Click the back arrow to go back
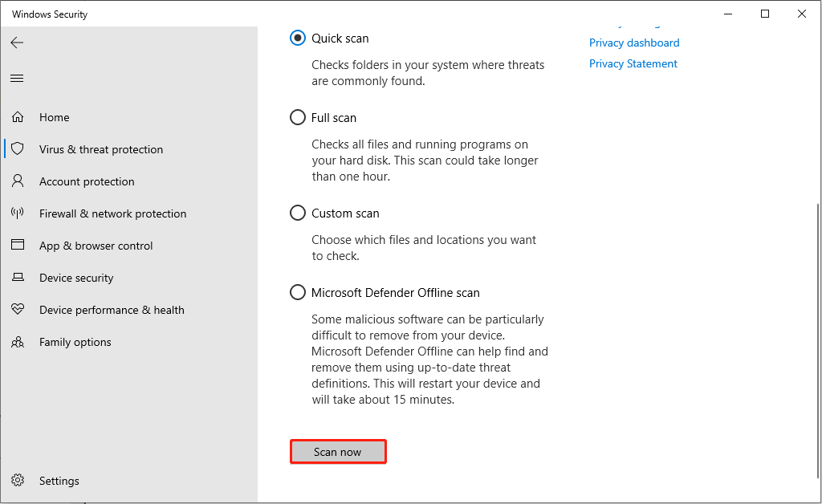 point(17,43)
